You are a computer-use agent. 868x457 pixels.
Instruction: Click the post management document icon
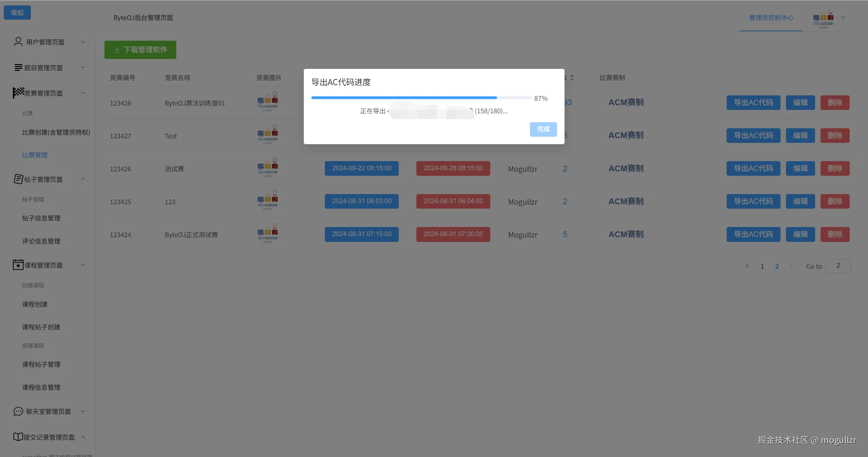click(18, 179)
